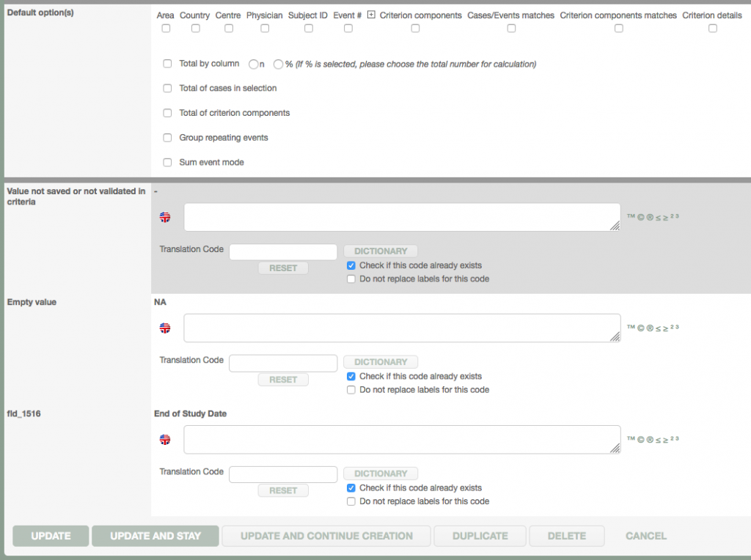The image size is (751, 560).
Task: Tick the Group repeating events checkbox
Action: [x=167, y=138]
